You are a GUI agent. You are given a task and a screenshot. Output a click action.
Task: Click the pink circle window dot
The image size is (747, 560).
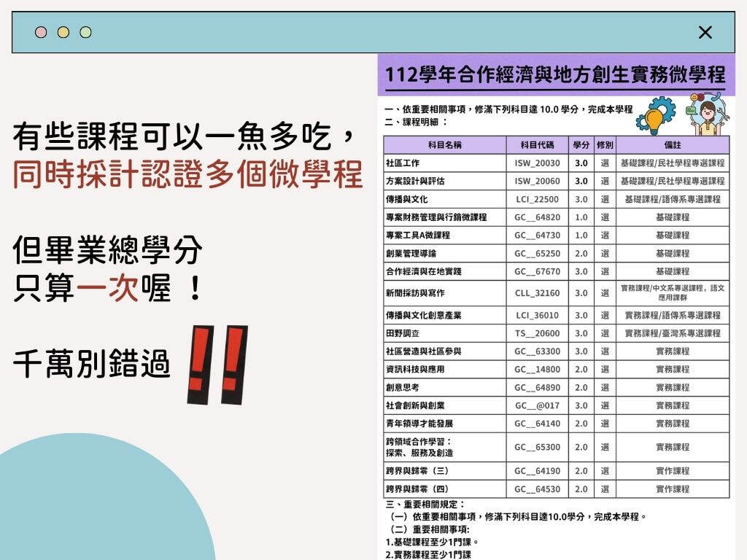pos(41,32)
